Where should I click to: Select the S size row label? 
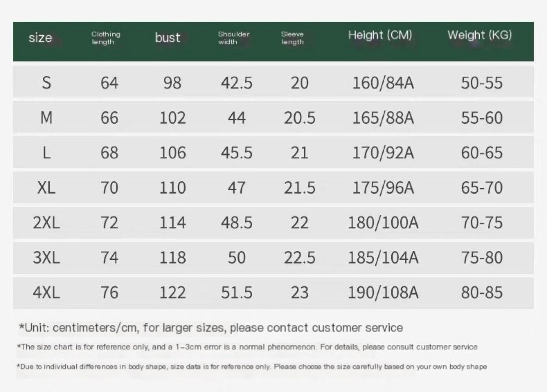coord(46,82)
